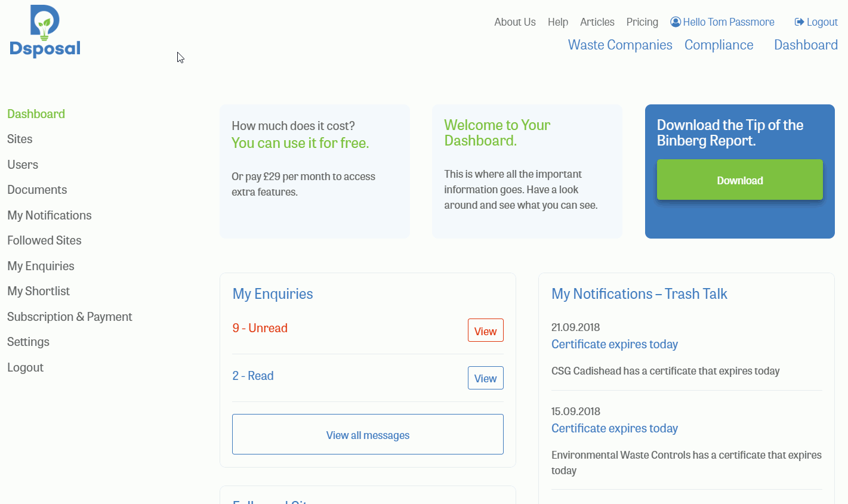The height and width of the screenshot is (504, 848).
Task: Open Users in the sidebar
Action: (23, 165)
